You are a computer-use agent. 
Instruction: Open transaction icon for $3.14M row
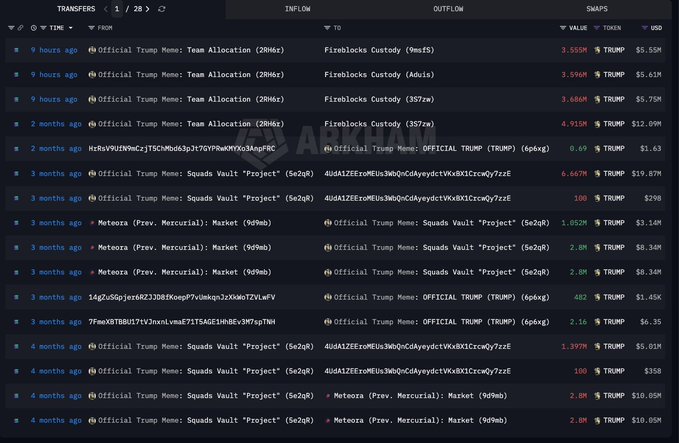[16, 223]
